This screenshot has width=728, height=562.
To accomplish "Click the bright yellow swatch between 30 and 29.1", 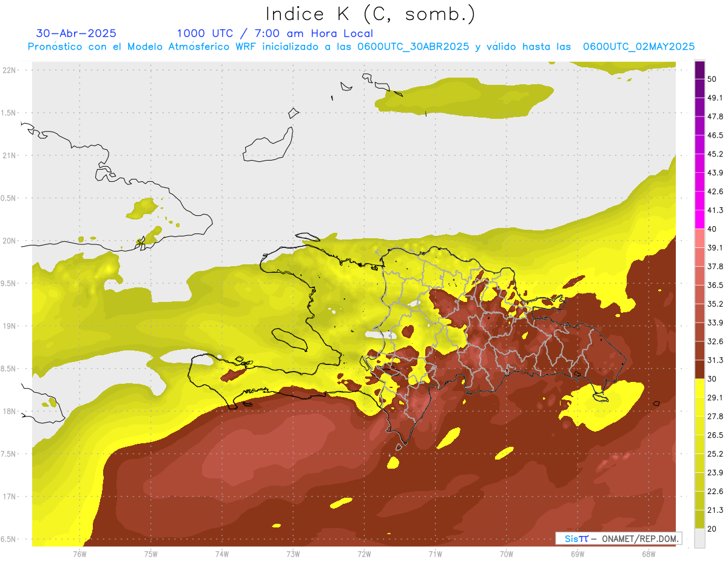I will [x=699, y=388].
